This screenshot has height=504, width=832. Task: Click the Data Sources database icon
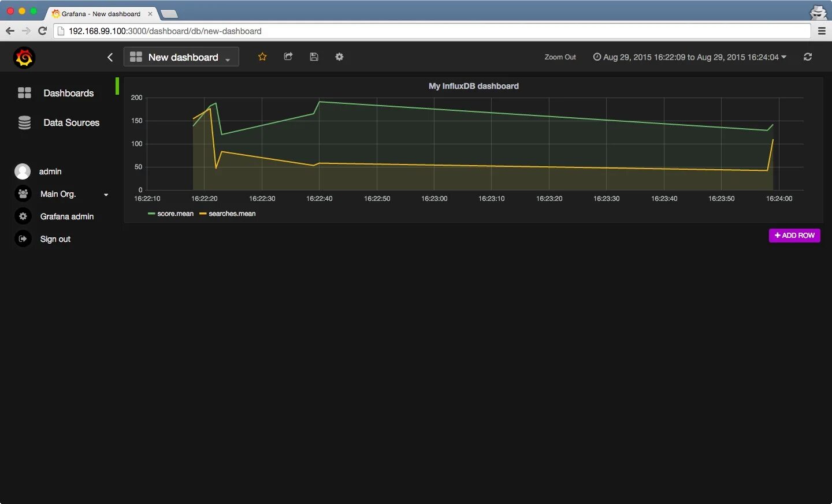point(24,122)
